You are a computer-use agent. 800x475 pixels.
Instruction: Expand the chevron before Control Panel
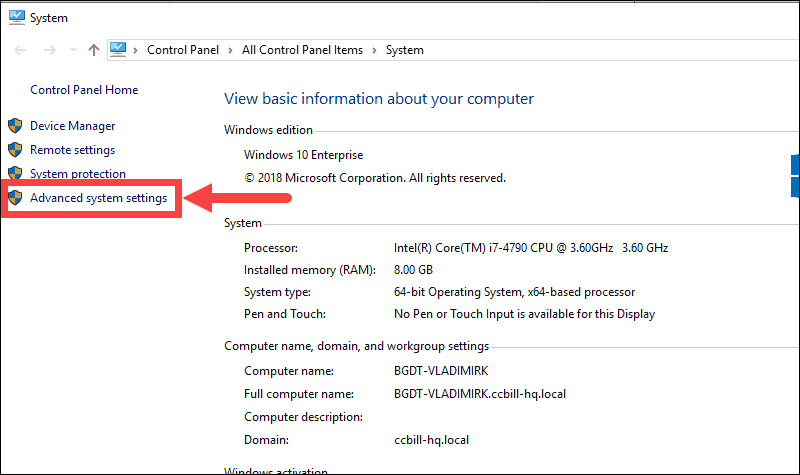coord(135,50)
